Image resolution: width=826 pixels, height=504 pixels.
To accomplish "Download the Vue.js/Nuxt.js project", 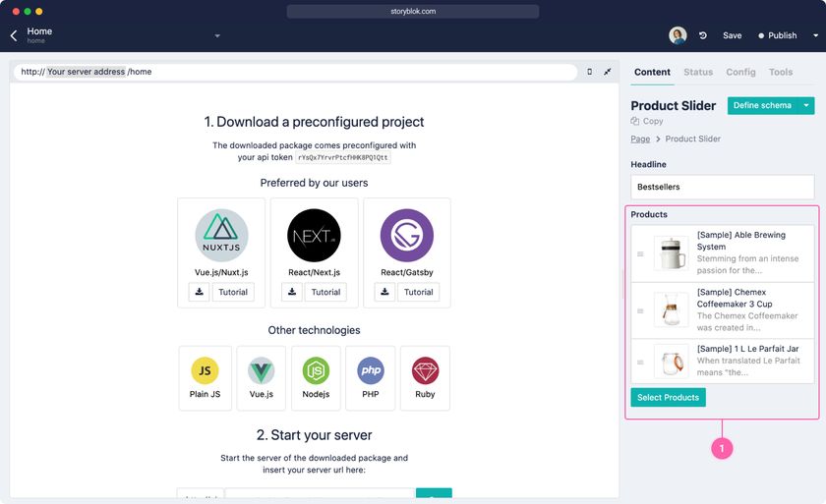I will 199,292.
